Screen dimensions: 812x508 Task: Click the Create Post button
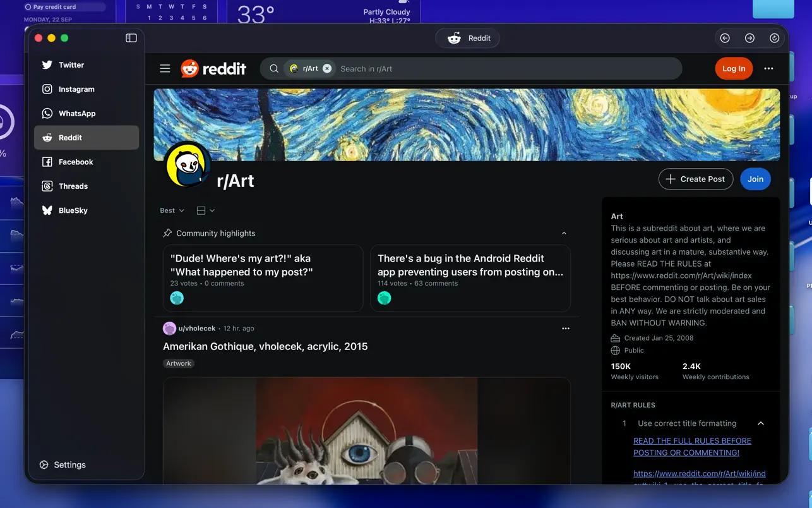tap(696, 179)
